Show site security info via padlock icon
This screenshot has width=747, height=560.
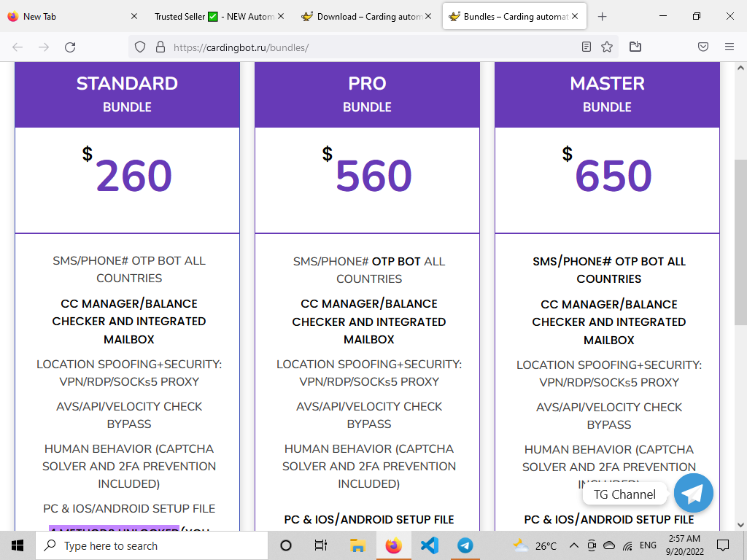click(160, 47)
